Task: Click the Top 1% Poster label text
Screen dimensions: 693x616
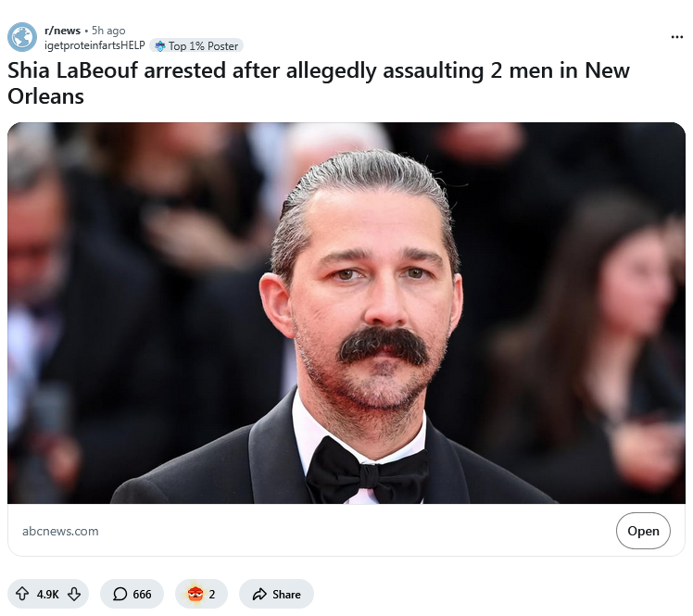Action: [203, 46]
